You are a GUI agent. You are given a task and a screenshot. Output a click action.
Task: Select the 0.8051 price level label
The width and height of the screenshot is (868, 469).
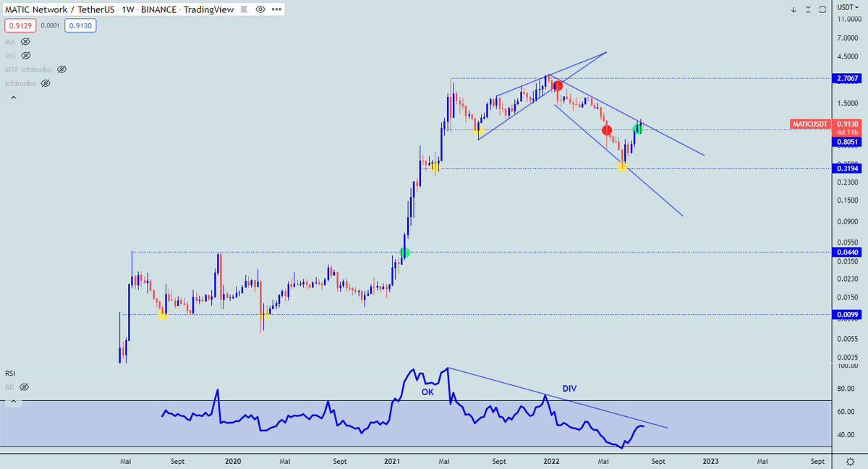[847, 143]
